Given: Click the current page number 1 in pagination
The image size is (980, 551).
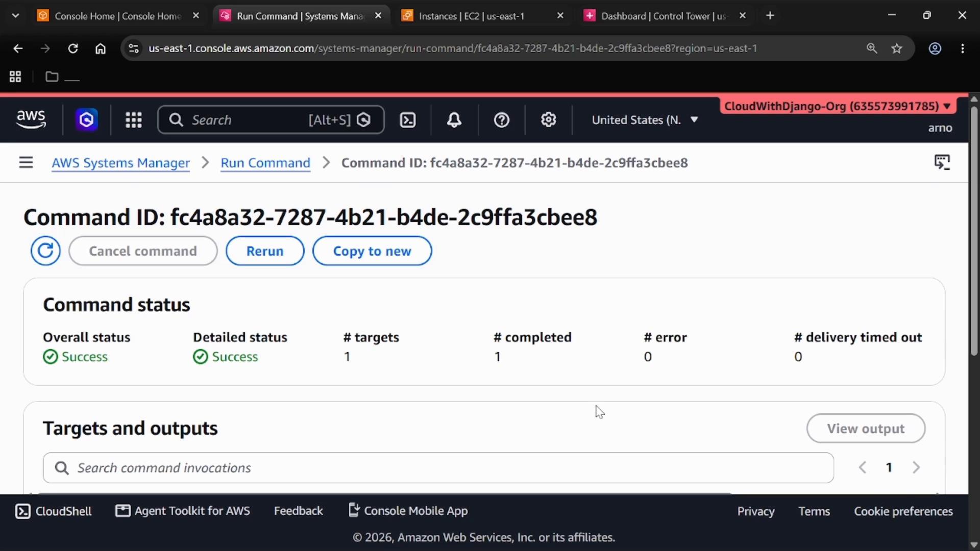Looking at the screenshot, I should click(x=889, y=467).
